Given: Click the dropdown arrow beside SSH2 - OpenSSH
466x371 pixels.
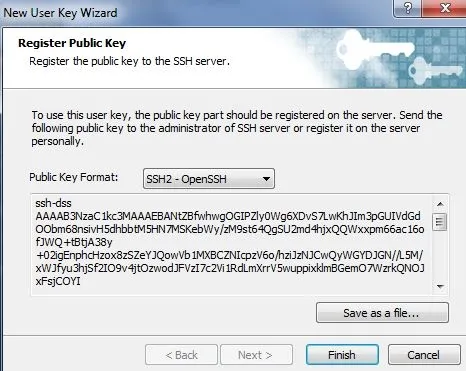Looking at the screenshot, I should click(x=266, y=179).
